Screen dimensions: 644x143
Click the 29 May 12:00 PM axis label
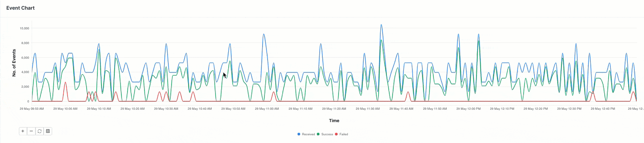(468, 109)
